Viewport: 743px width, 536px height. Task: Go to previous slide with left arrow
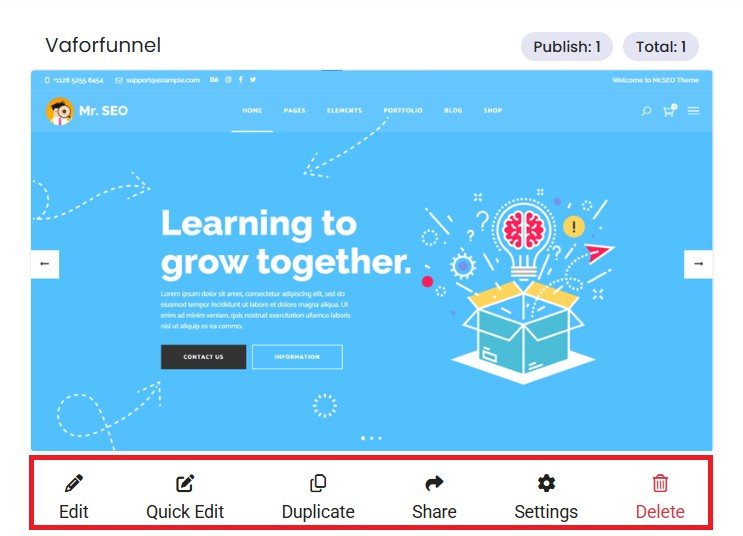pyautogui.click(x=45, y=264)
